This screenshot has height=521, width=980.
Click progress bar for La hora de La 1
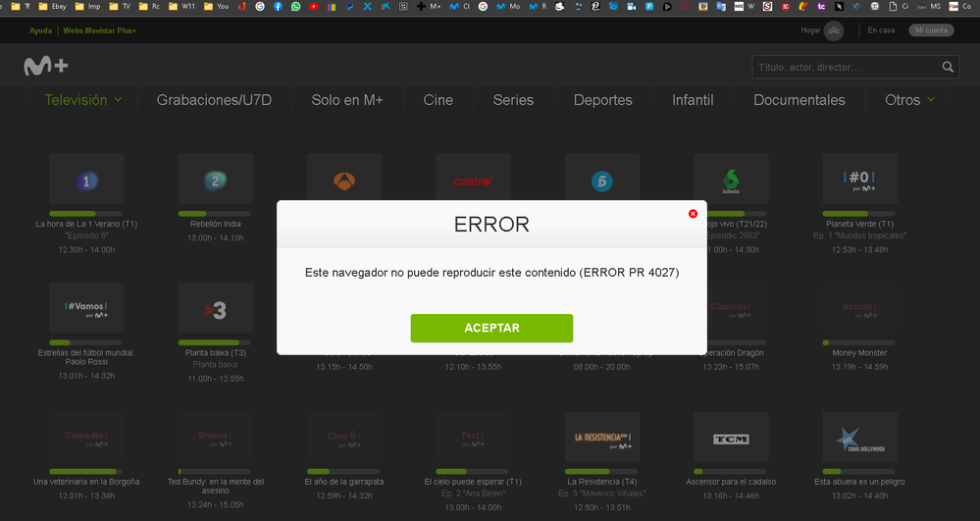tap(85, 214)
